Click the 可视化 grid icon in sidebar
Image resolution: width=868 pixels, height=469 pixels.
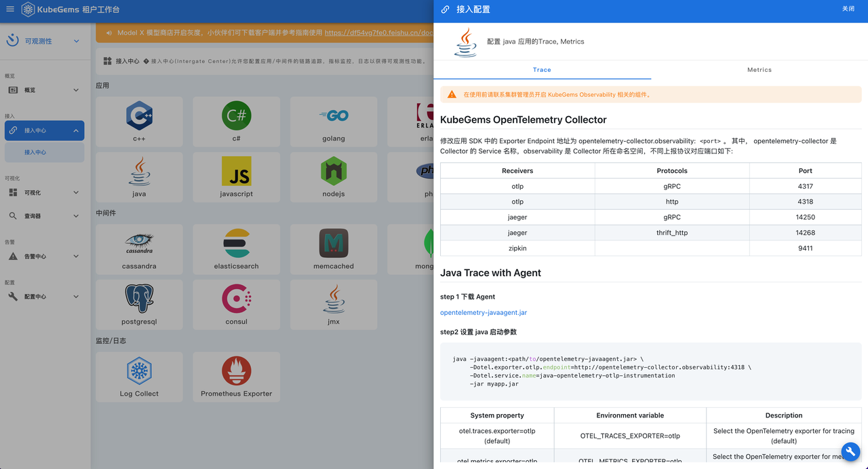[13, 193]
